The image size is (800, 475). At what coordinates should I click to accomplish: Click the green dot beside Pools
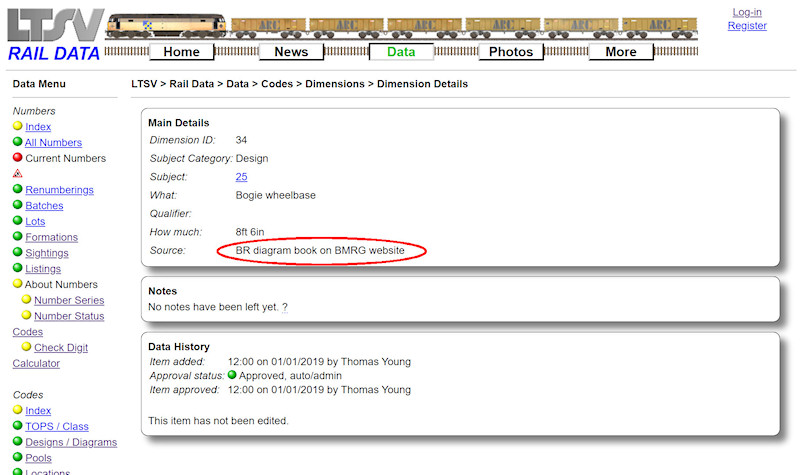(18, 457)
